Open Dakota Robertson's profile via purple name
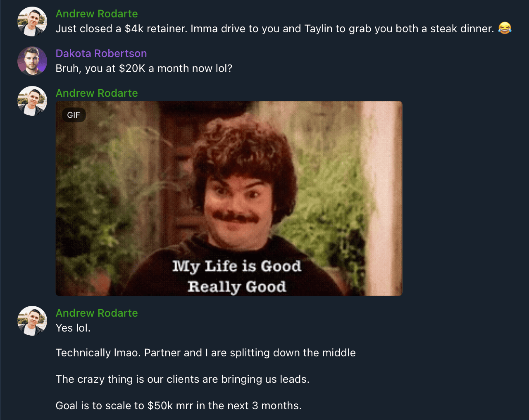This screenshot has height=420, width=529. [101, 53]
